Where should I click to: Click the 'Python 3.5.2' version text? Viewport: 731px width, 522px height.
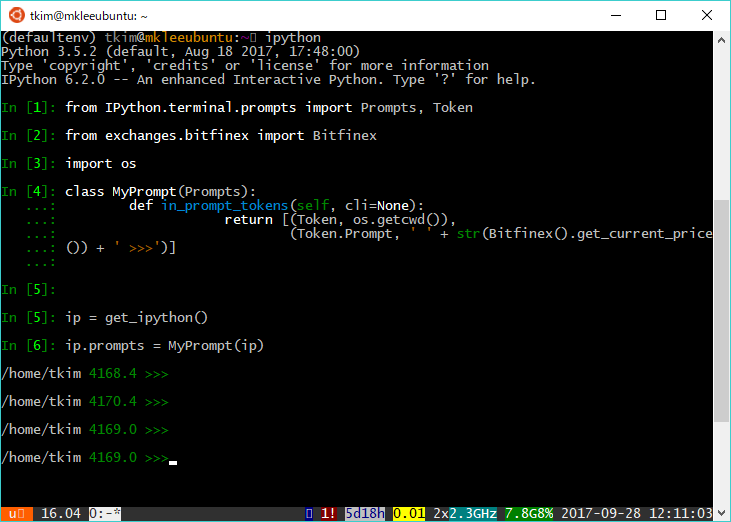tap(48, 52)
